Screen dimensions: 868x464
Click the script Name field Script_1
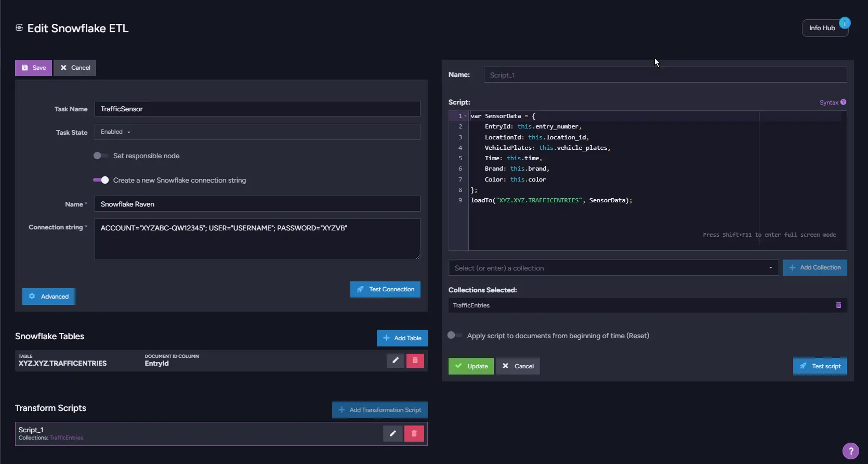click(665, 75)
